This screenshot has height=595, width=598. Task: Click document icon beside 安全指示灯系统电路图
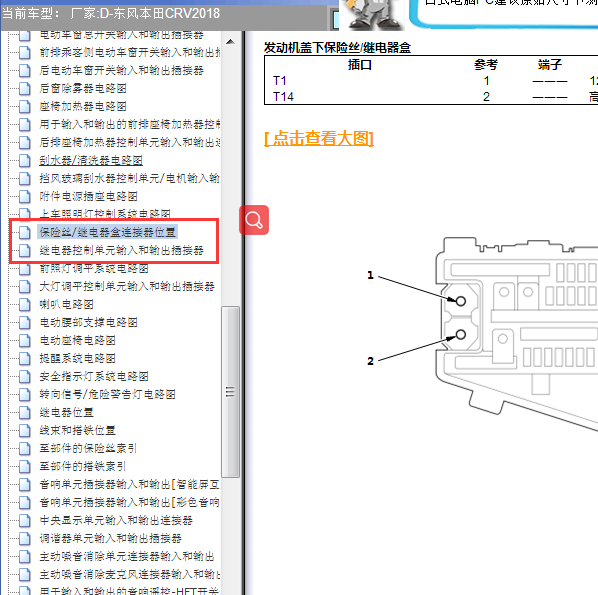(x=24, y=376)
